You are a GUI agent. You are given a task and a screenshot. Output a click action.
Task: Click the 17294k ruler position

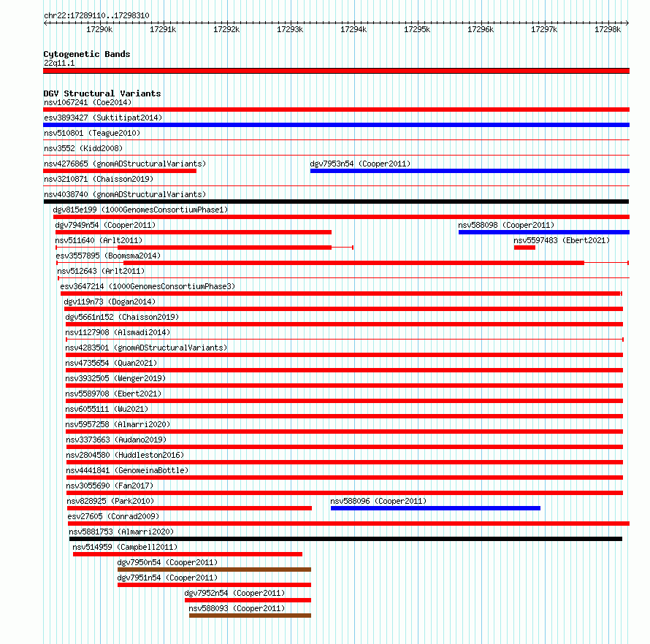pyautogui.click(x=353, y=29)
